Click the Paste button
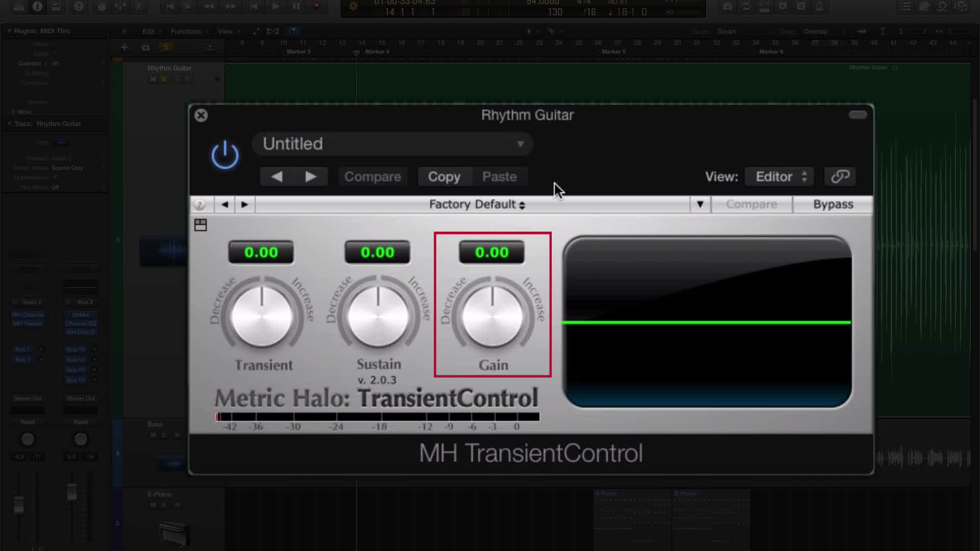Image resolution: width=980 pixels, height=551 pixels. point(499,177)
